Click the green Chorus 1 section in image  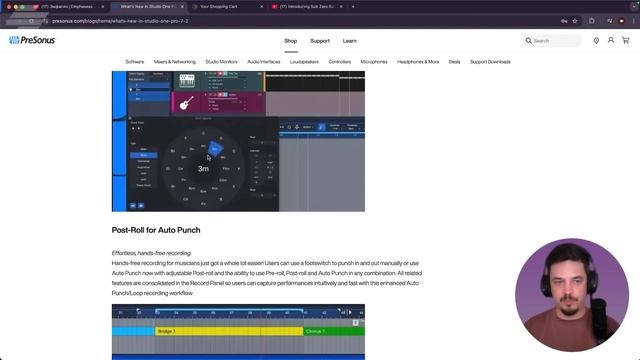point(334,331)
